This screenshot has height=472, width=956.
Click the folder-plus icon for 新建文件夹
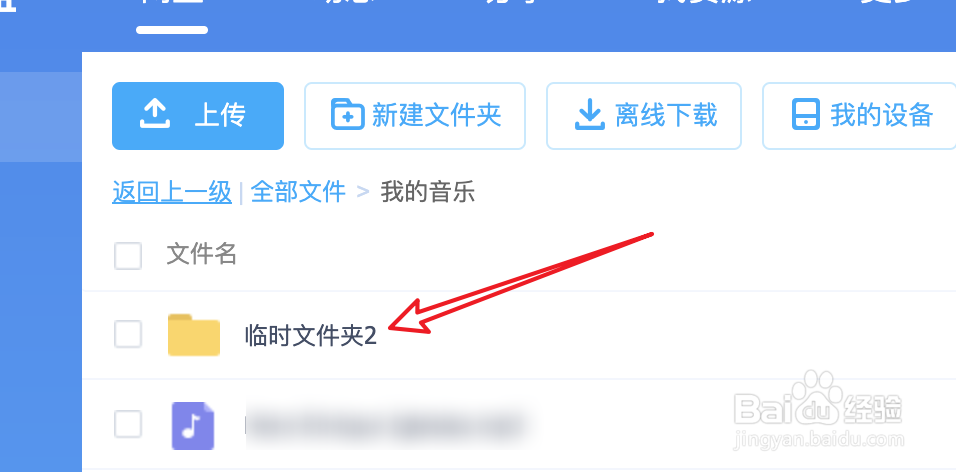(348, 115)
